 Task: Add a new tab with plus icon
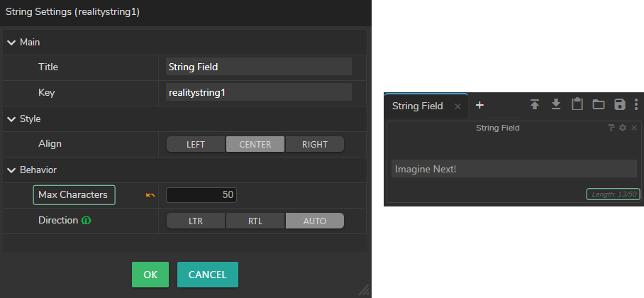[479, 105]
